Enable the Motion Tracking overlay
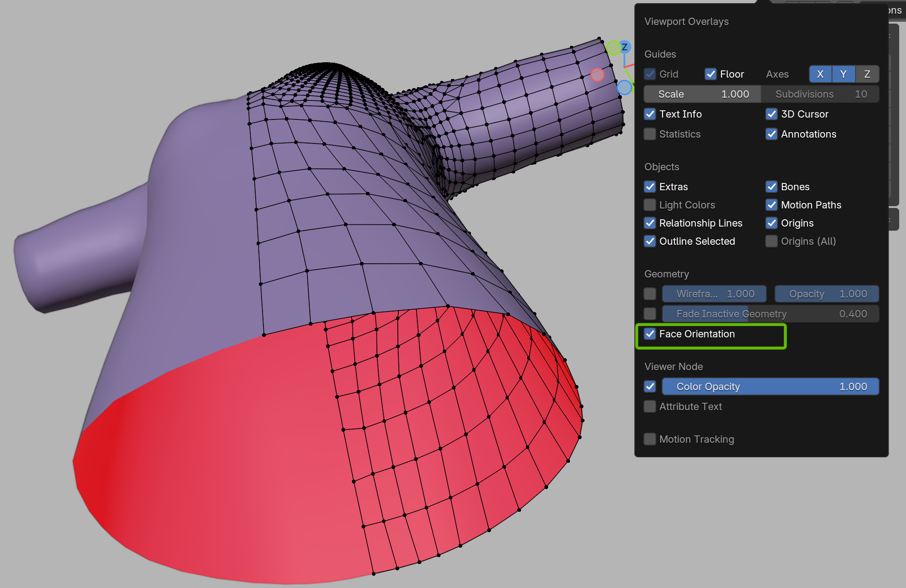Viewport: 906px width, 588px height. click(x=650, y=439)
